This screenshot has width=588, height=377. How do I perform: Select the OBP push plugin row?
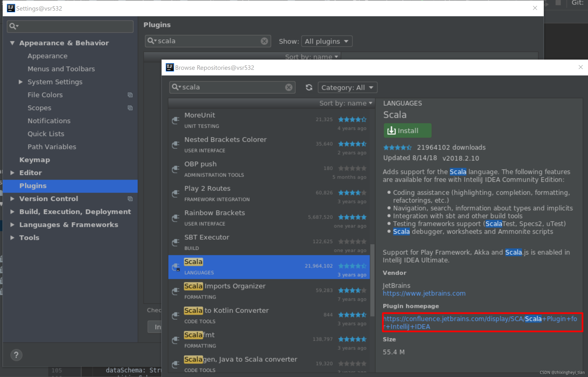click(x=269, y=169)
